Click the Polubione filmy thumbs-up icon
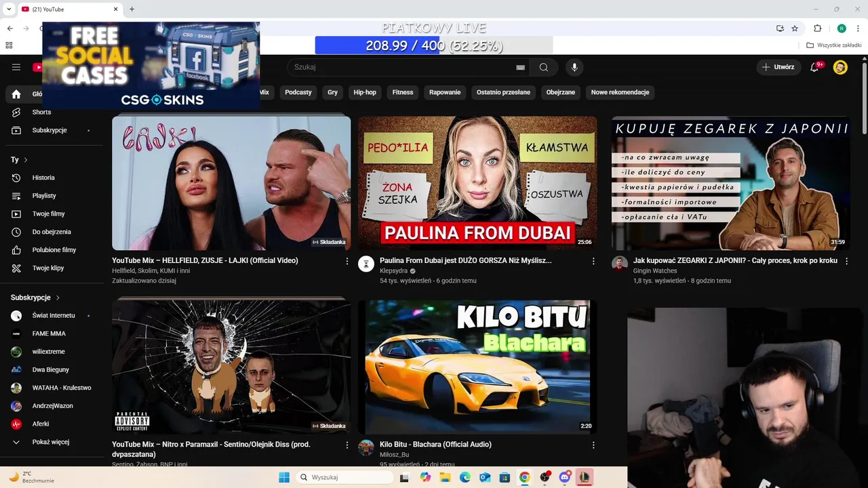Screen dimensions: 868x488 (x=16, y=250)
